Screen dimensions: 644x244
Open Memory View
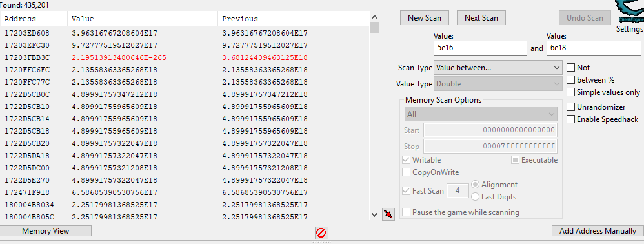click(46, 231)
